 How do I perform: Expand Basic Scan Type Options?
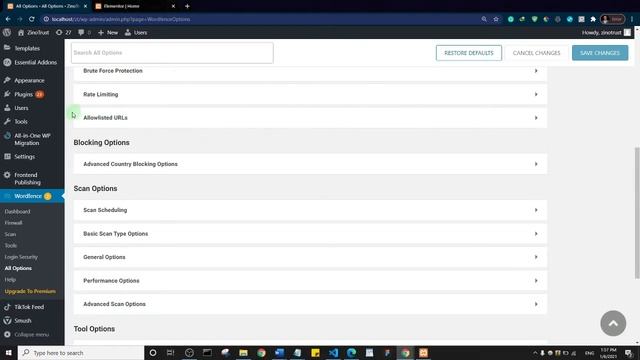point(310,234)
